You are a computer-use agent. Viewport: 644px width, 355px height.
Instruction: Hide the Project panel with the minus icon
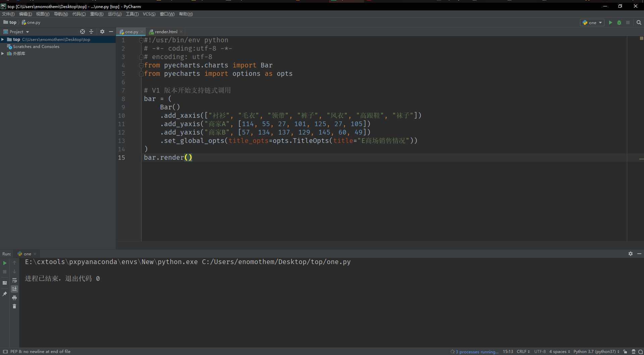111,32
